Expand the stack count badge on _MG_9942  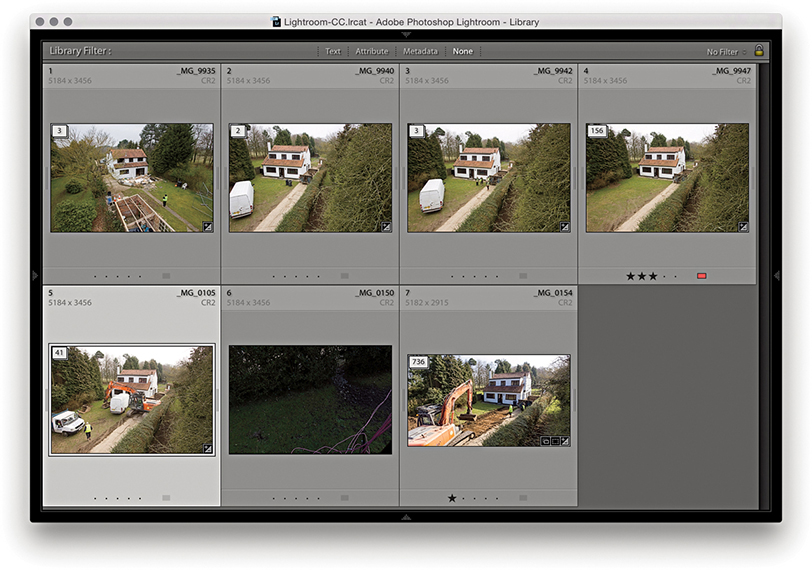coord(416,130)
